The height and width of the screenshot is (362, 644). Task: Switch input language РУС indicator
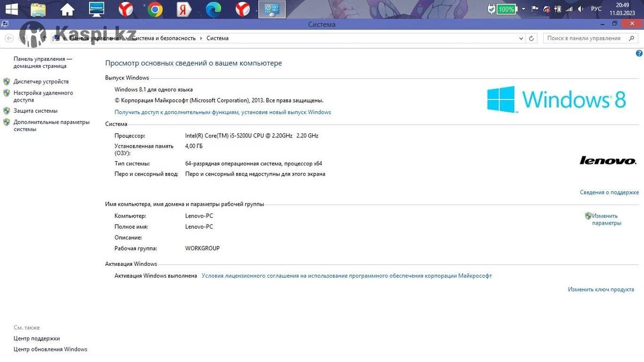[596, 9]
